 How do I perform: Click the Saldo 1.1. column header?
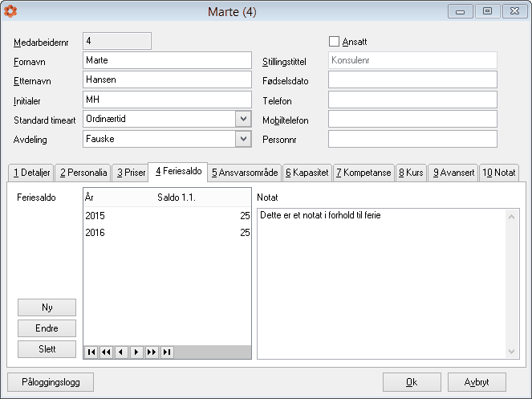203,197
